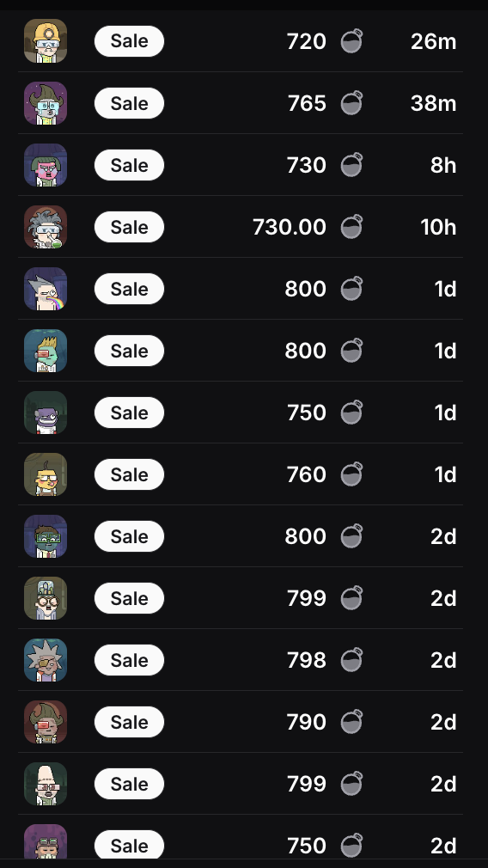Open the miner helmet avatar thumbnail
Image resolution: width=488 pixels, height=868 pixels.
(x=46, y=41)
